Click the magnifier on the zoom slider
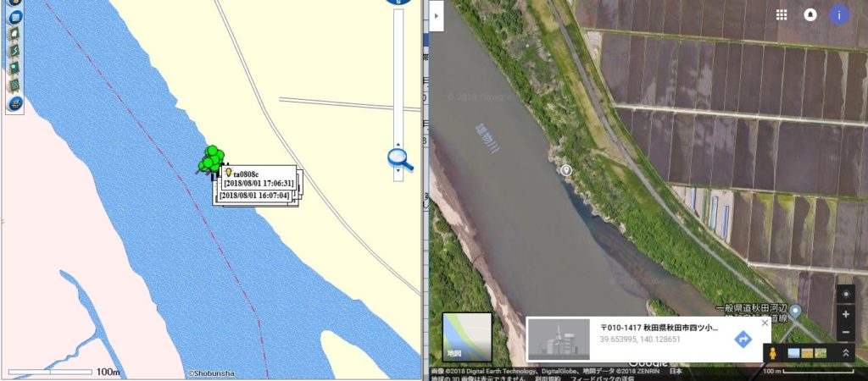868x381 pixels. 401,160
